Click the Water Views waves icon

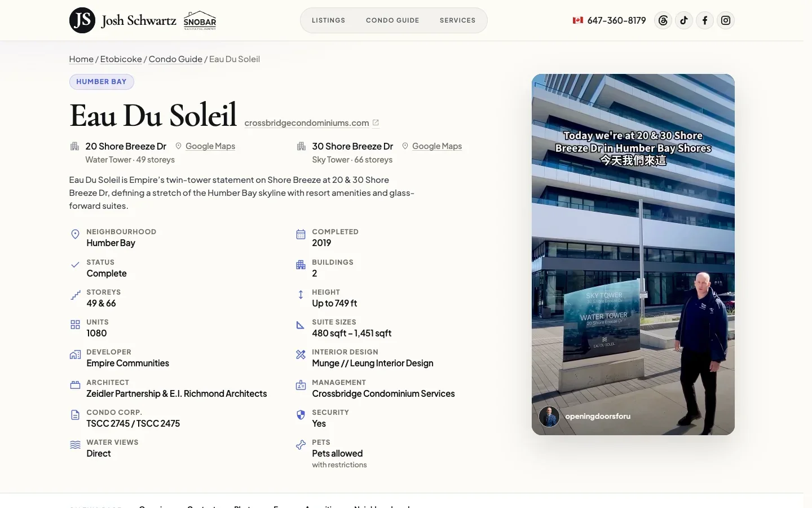pyautogui.click(x=75, y=445)
